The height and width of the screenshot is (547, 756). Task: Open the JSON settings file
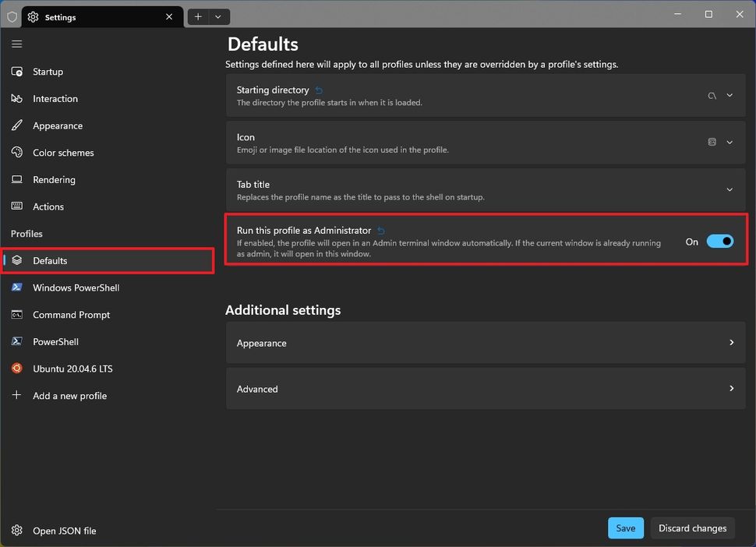pyautogui.click(x=64, y=531)
